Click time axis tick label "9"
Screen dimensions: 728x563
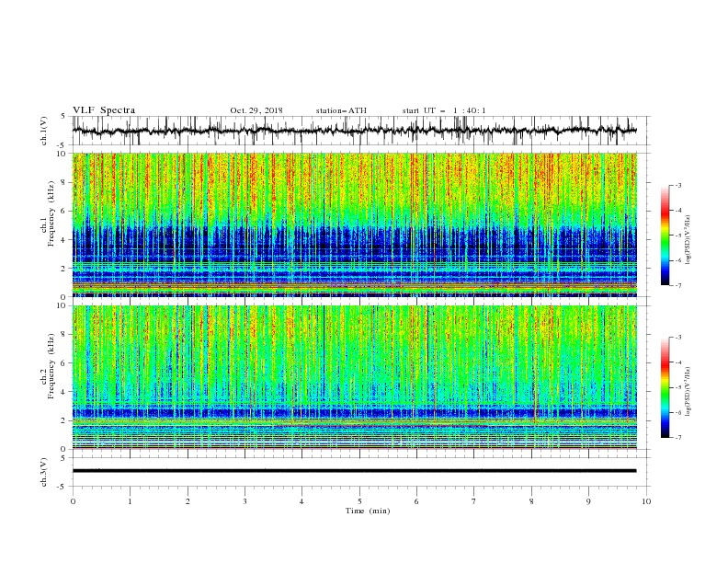[588, 501]
